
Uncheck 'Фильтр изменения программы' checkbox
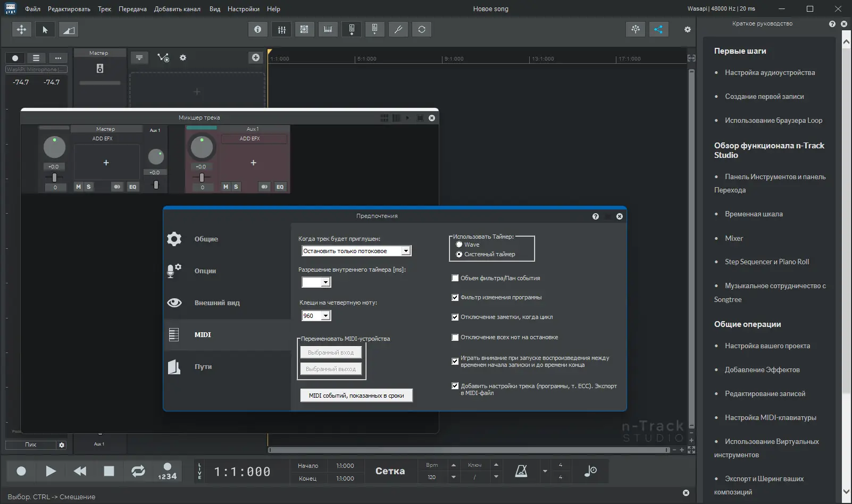point(455,298)
